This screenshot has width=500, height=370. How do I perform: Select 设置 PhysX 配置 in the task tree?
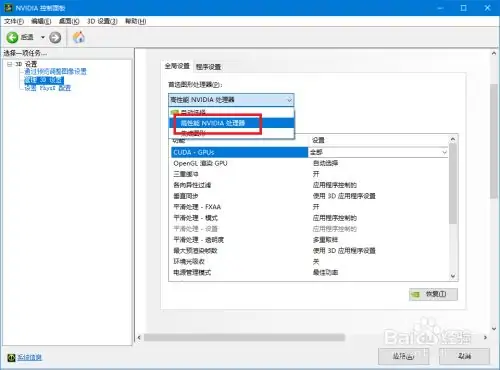point(48,88)
